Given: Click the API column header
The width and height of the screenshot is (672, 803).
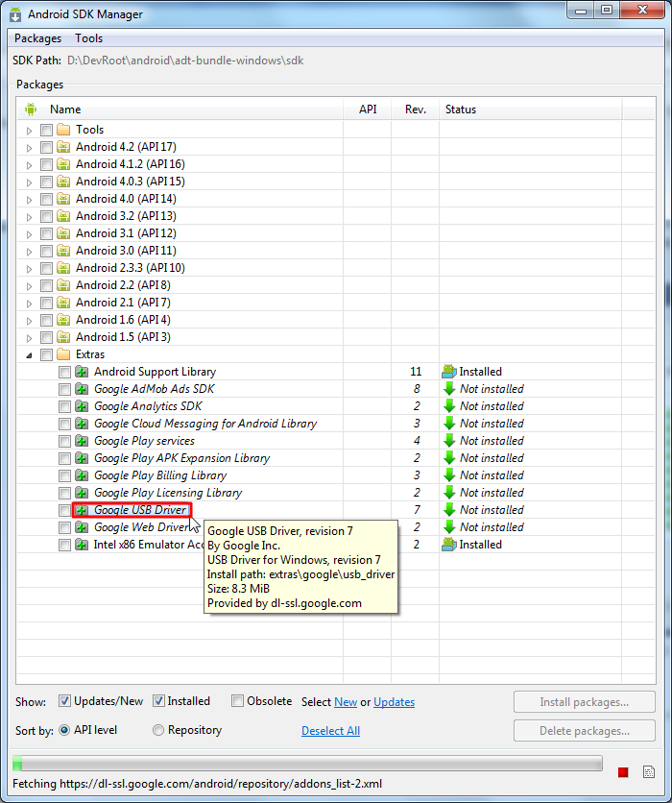Looking at the screenshot, I should pyautogui.click(x=368, y=109).
